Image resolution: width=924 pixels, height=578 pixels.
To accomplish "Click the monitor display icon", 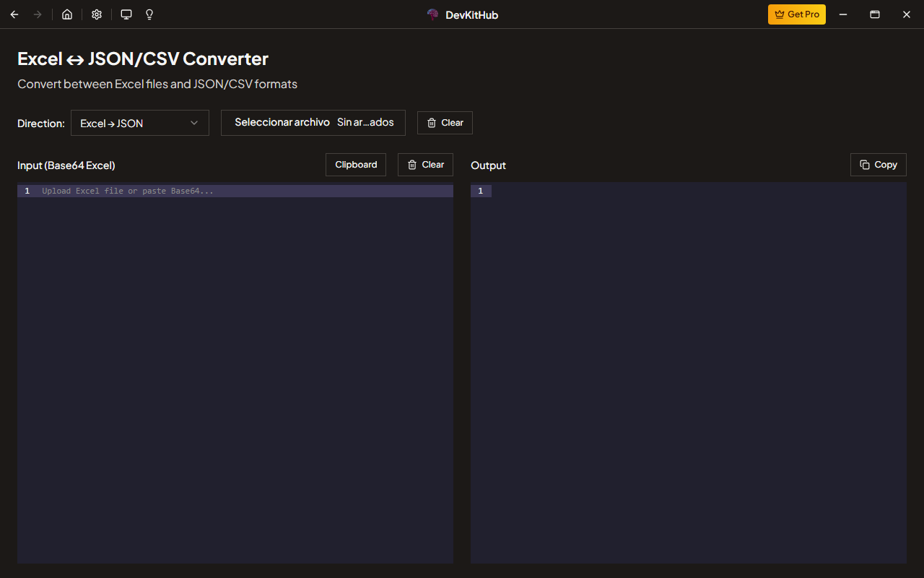I will click(126, 14).
